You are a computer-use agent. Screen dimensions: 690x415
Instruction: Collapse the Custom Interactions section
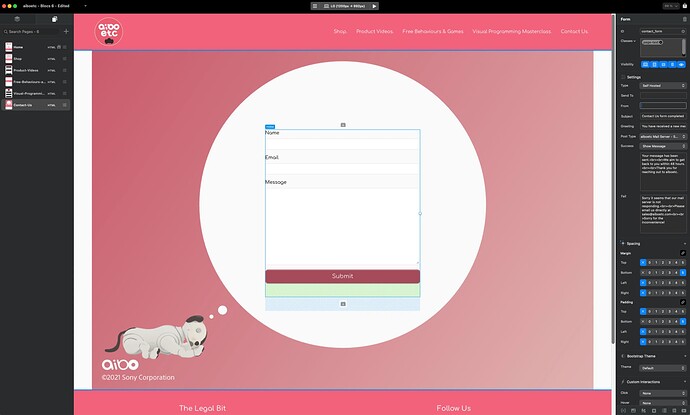pos(685,382)
